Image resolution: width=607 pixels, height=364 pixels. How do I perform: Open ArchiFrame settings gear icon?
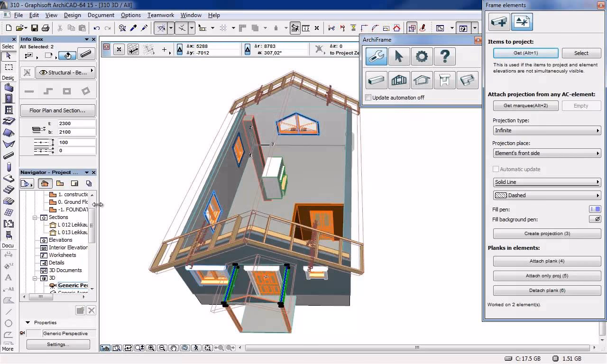point(422,56)
